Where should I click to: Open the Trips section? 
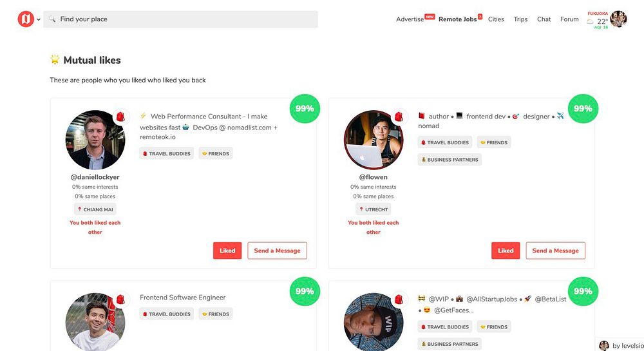(x=520, y=19)
